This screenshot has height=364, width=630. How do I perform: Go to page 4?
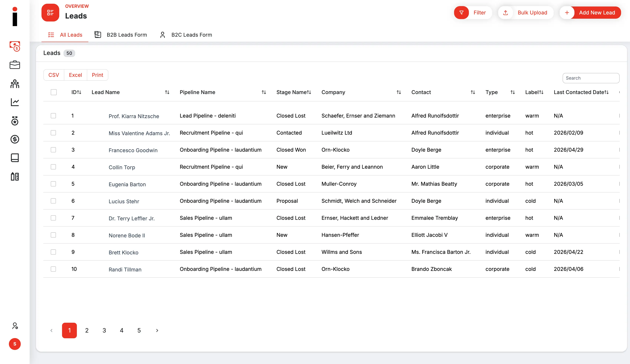[121, 330]
